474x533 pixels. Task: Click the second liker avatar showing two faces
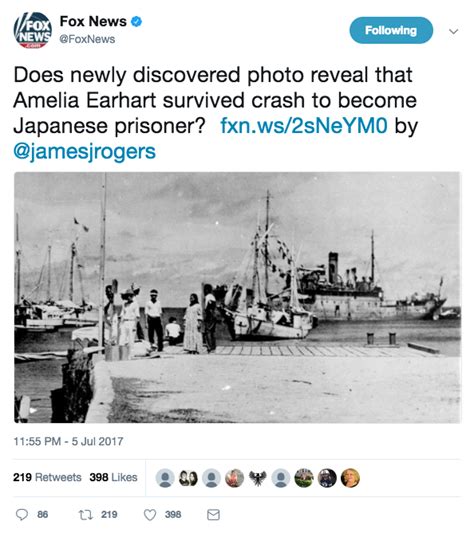(x=188, y=478)
